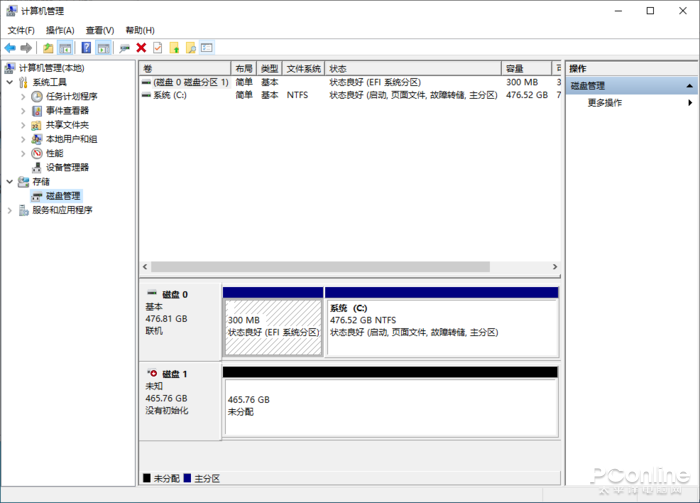The width and height of the screenshot is (700, 503).
Task: Collapse the 磁盘管理 actions section arrow
Action: tap(689, 86)
